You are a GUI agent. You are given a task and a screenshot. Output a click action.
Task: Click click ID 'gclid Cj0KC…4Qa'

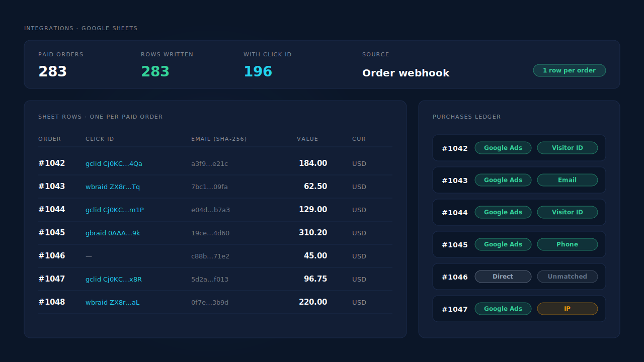[114, 163]
